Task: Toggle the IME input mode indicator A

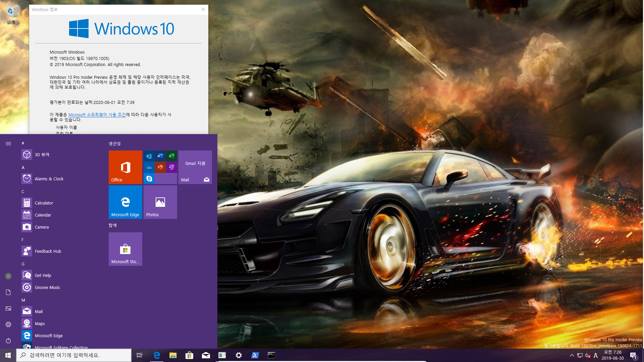Action: tap(596, 355)
